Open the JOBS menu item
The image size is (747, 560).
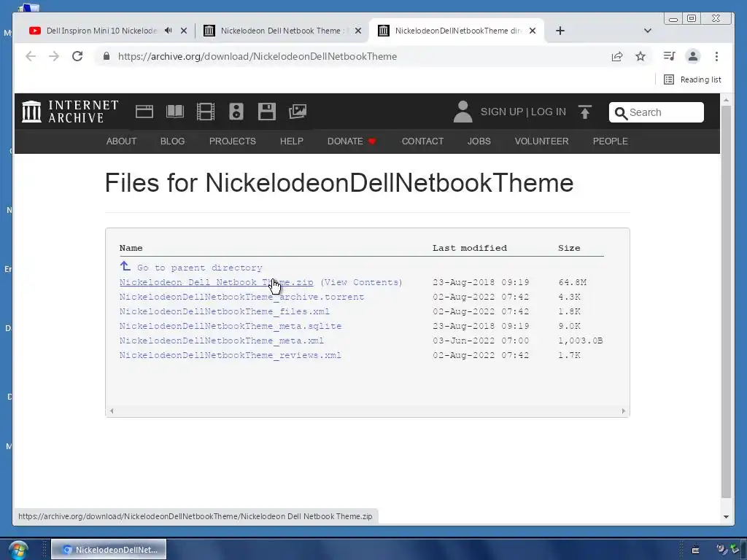(x=479, y=141)
